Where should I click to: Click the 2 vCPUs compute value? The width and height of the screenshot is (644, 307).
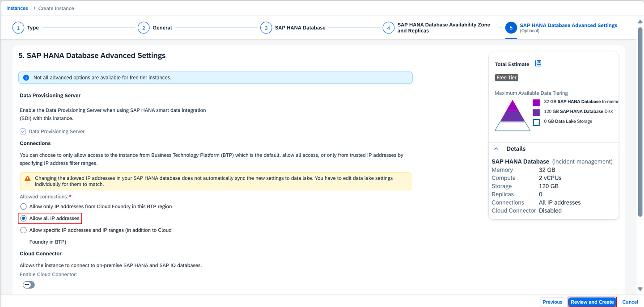pyautogui.click(x=550, y=178)
